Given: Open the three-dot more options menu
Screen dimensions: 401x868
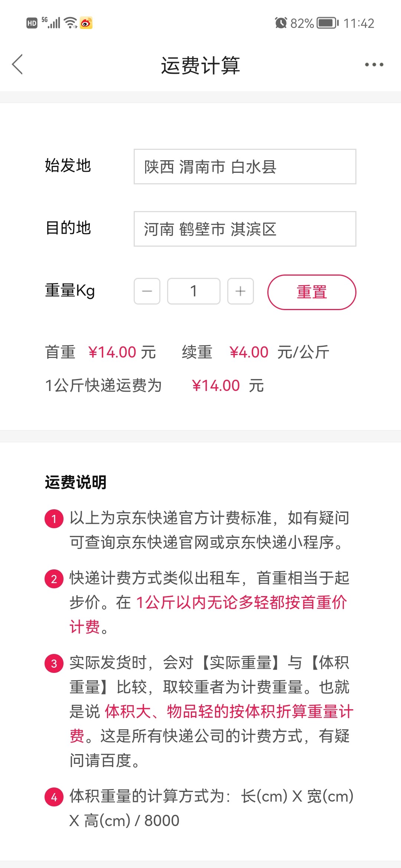Looking at the screenshot, I should 374,65.
